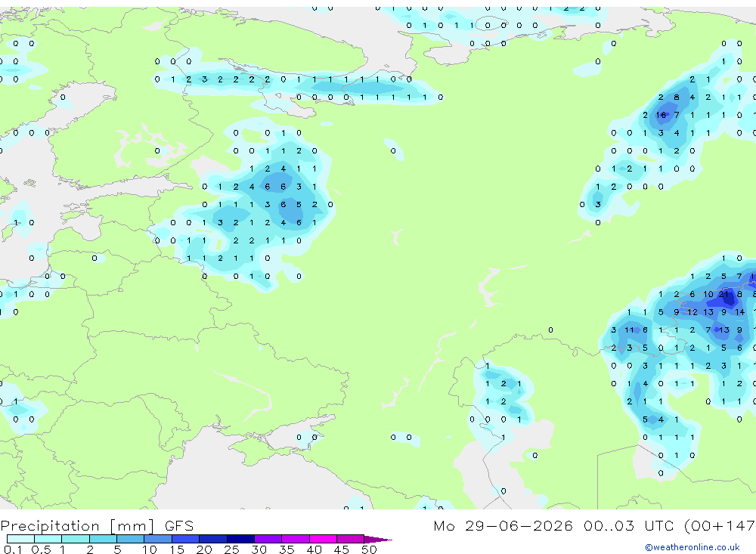Click the 30 to 35 mm legend swatch

coord(268,539)
